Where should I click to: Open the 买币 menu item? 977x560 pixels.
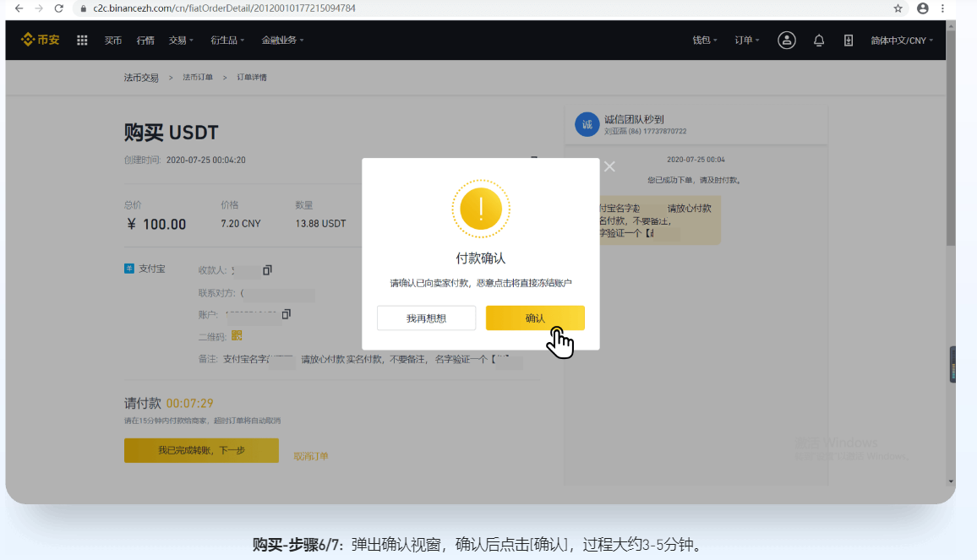(113, 41)
